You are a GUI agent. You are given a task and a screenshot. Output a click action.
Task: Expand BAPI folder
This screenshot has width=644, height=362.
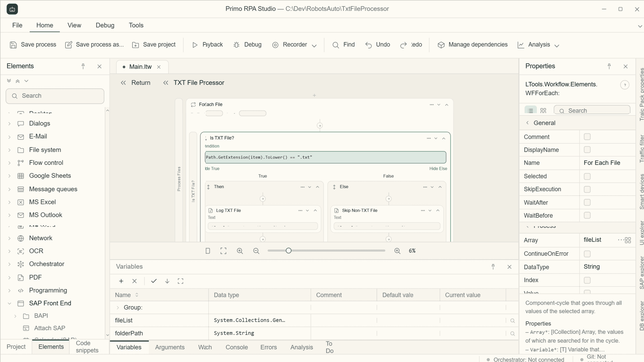(15, 316)
